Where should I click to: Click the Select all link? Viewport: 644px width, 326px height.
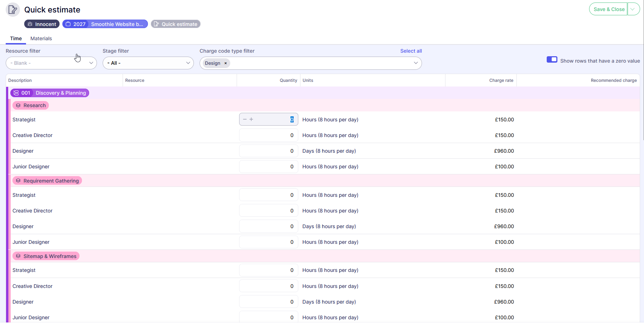click(x=411, y=51)
